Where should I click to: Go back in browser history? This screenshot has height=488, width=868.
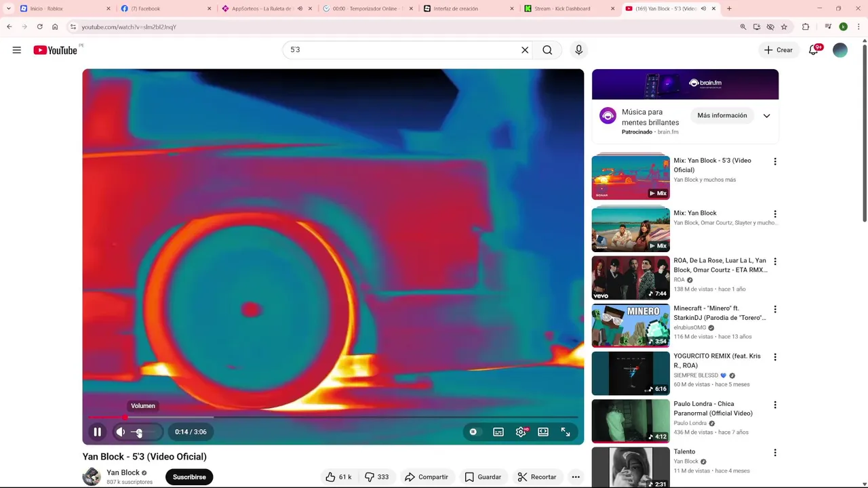[9, 27]
